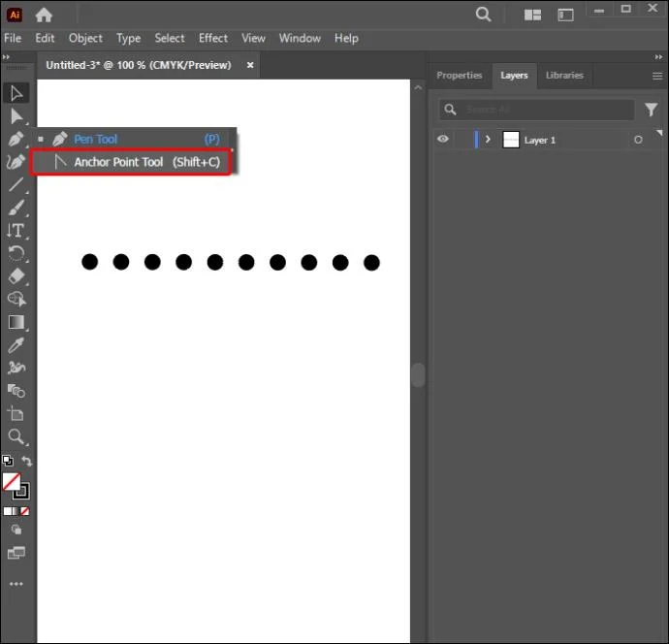Select the Eyedropper tool

(x=16, y=345)
